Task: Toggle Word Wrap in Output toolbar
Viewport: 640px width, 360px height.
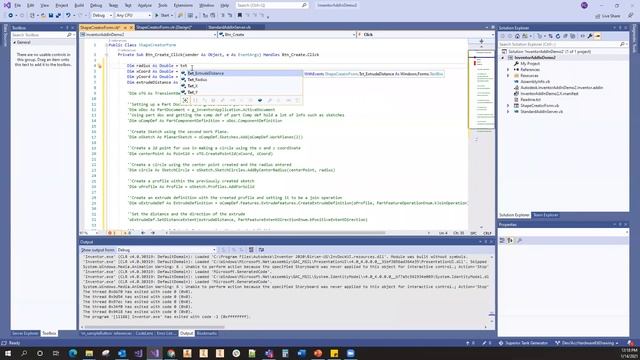Action: (261, 250)
